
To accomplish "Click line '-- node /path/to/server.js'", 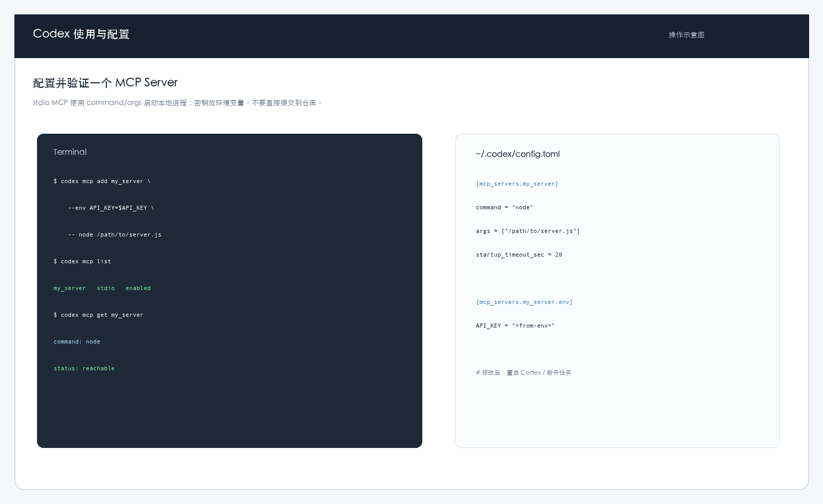I will [115, 235].
